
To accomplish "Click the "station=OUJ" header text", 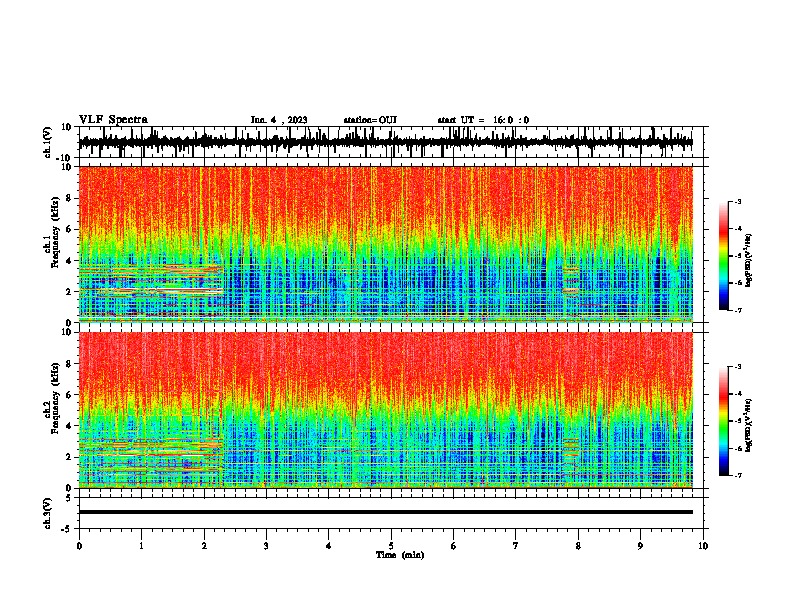I will pyautogui.click(x=370, y=120).
